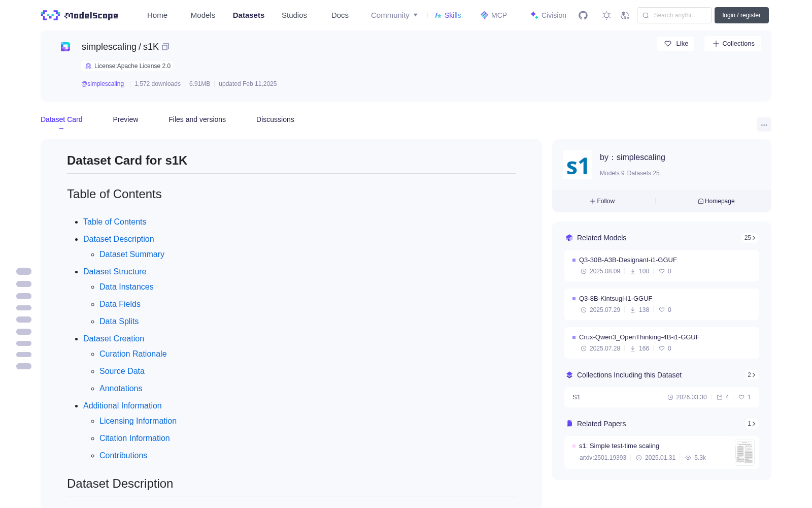Screen dimensions: 812x508
Task: Click the s1 organization logo
Action: tap(578, 165)
